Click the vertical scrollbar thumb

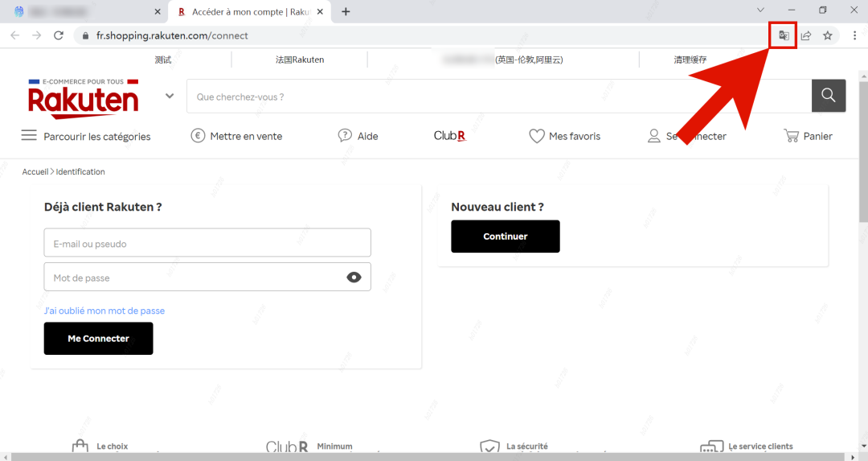(863, 152)
